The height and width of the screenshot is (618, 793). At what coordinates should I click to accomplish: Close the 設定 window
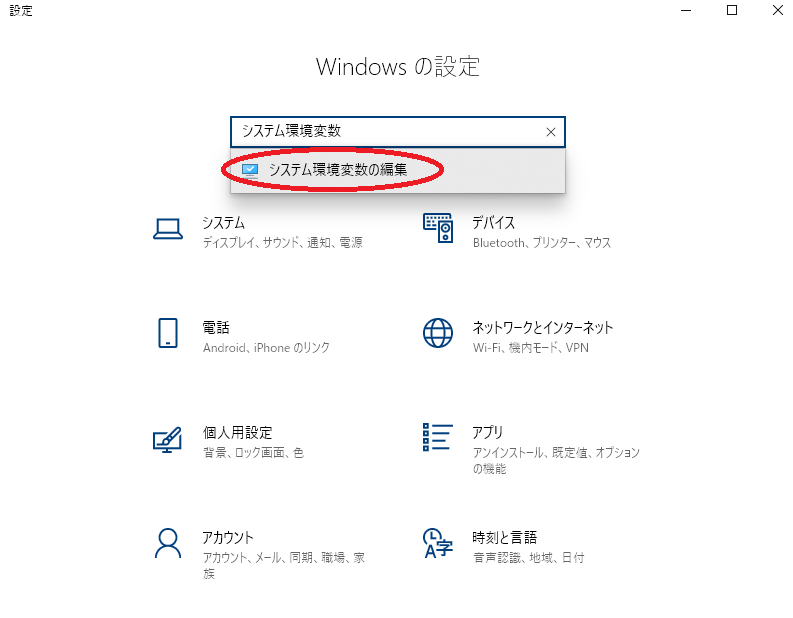(x=778, y=10)
